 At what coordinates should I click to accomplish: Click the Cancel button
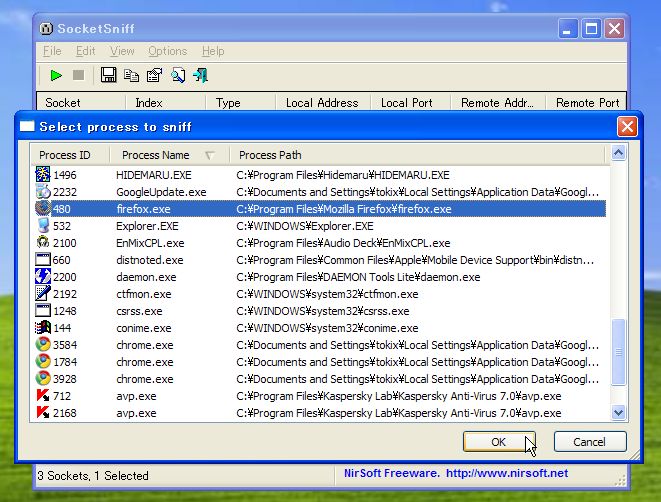(x=590, y=442)
